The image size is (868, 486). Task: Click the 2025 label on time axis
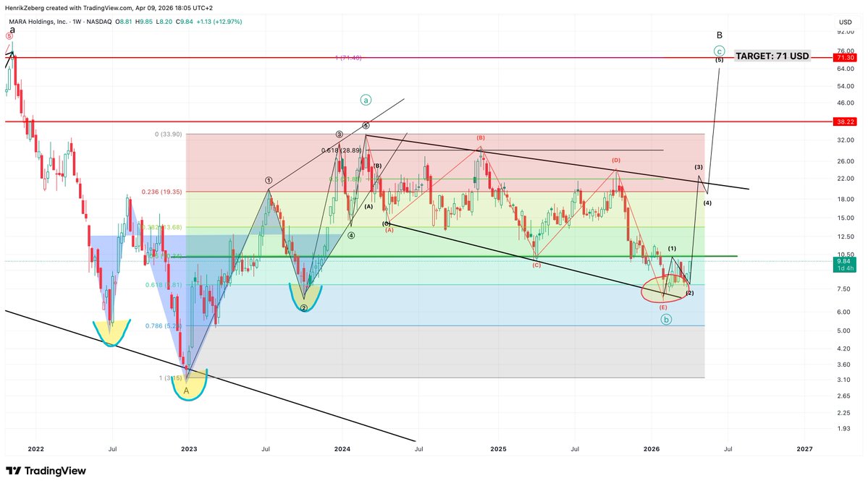(x=498, y=449)
